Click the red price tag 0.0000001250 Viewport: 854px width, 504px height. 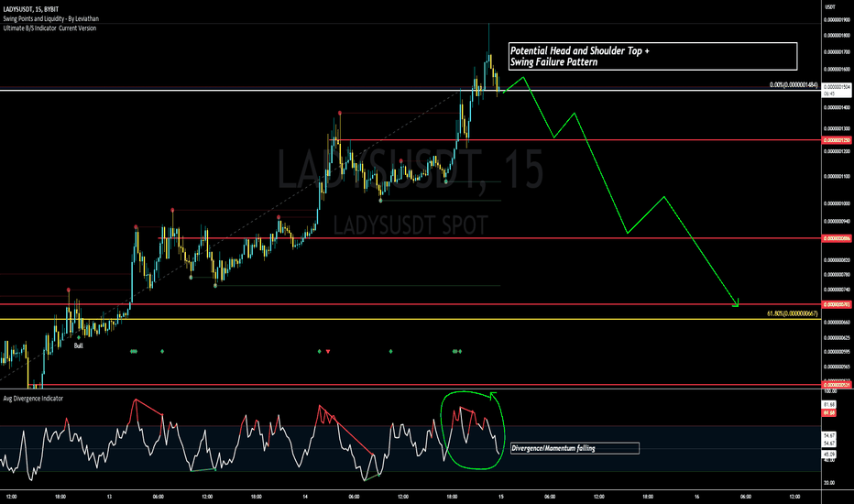pyautogui.click(x=837, y=140)
